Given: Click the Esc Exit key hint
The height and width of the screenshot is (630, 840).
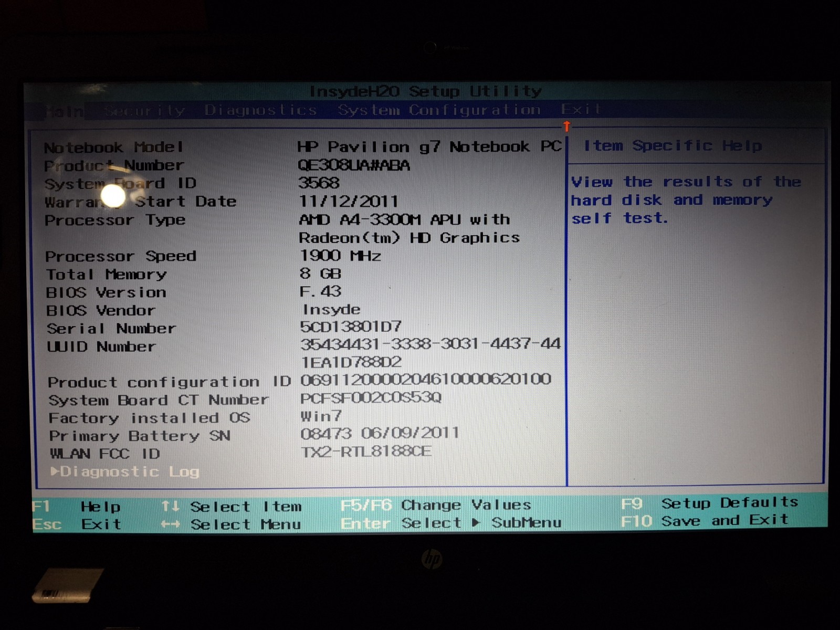Looking at the screenshot, I should coord(77,524).
